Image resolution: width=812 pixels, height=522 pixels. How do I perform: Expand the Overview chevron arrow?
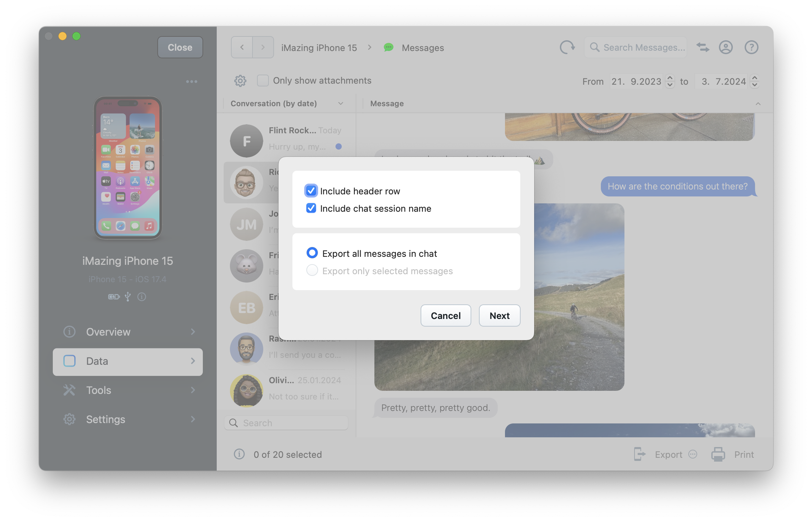coord(193,332)
